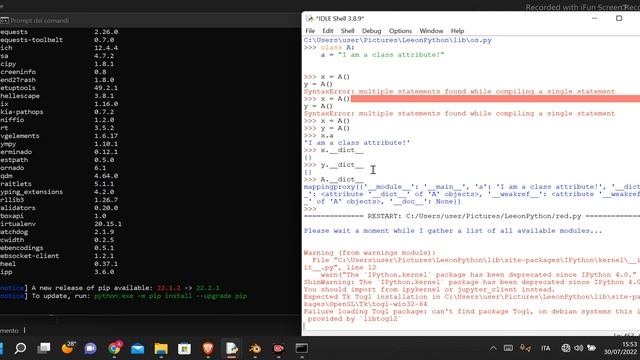Screen dimensions: 640x360
Task: Click 'setuptools 49.2.1' row in Command Prompt
Action: point(59,88)
